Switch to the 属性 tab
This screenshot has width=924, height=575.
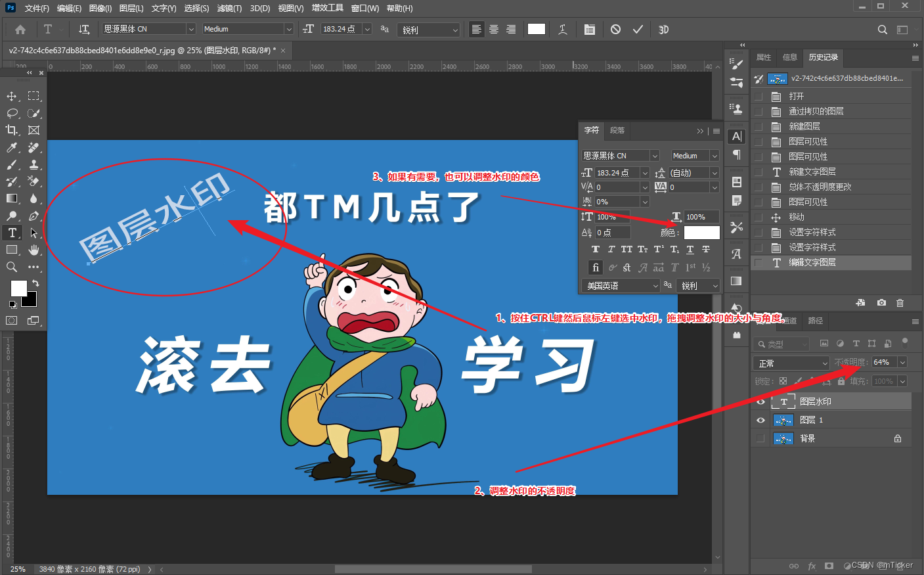tap(764, 57)
